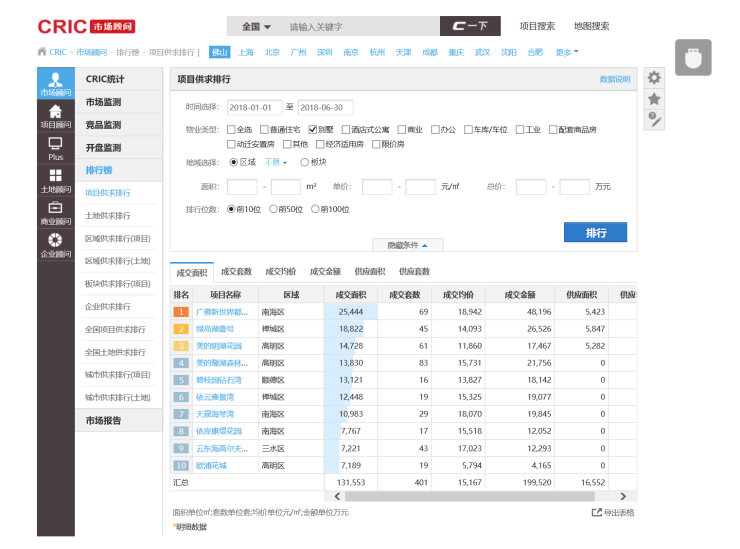Click the 导出表格 export icon
The image size is (740, 549).
tap(597, 513)
